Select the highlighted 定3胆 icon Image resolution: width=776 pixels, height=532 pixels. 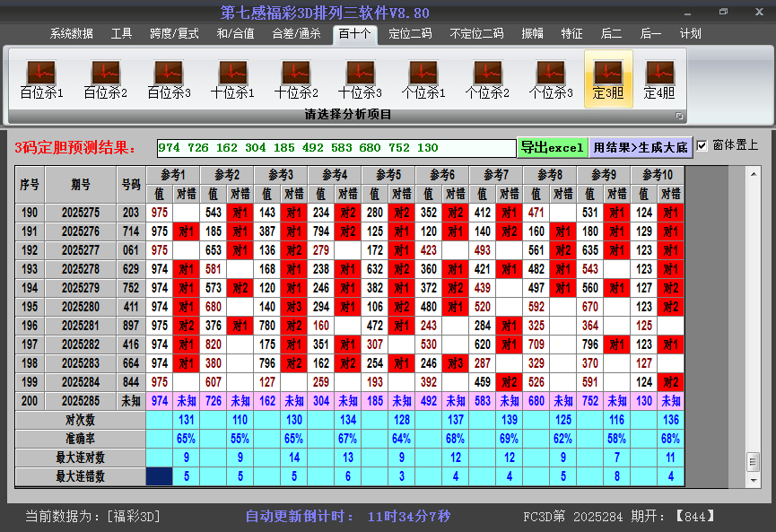click(x=608, y=79)
